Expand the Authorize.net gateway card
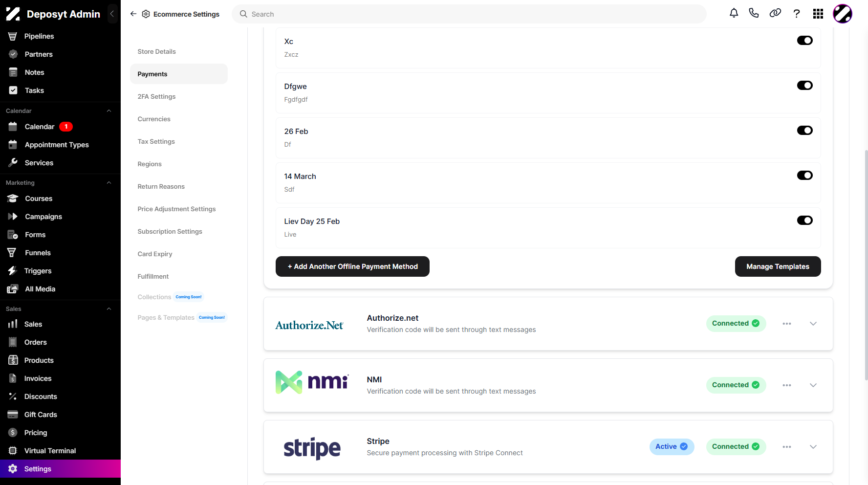The image size is (868, 485). click(x=813, y=324)
